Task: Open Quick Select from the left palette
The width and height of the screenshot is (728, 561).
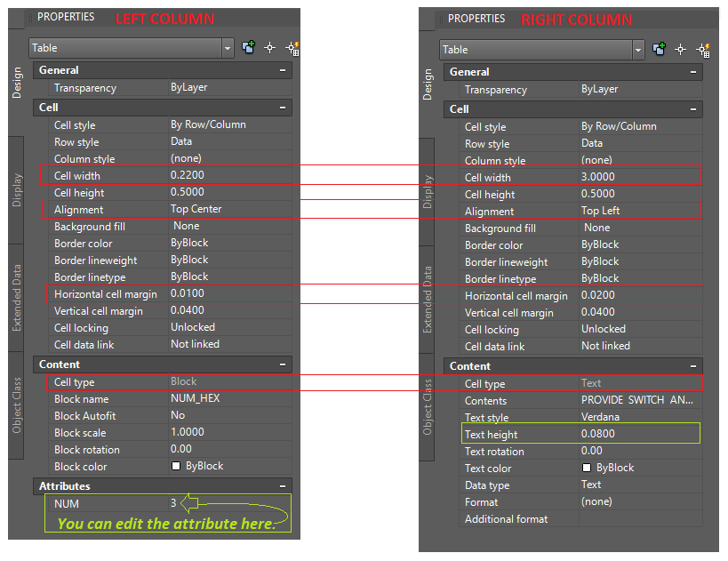Action: click(292, 48)
